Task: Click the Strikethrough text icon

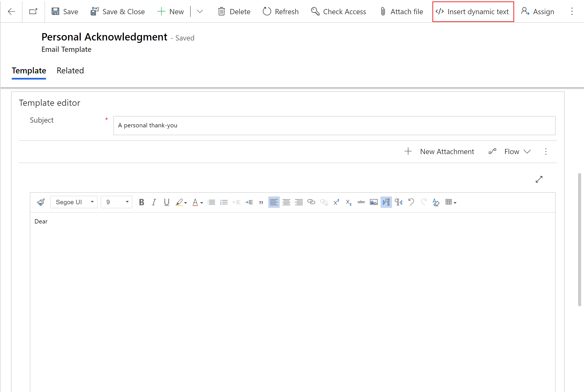Action: [x=361, y=202]
